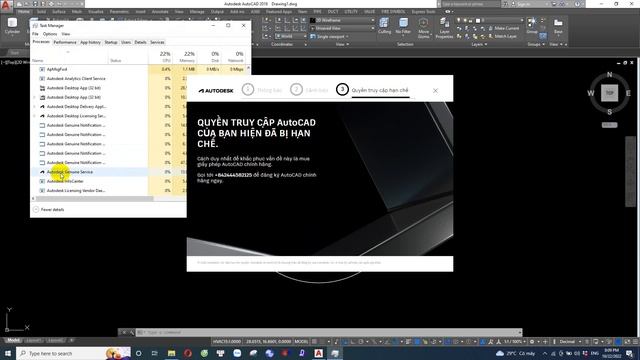Collapse Task Manager with Fewer details
The height and width of the screenshot is (360, 640).
tap(49, 209)
